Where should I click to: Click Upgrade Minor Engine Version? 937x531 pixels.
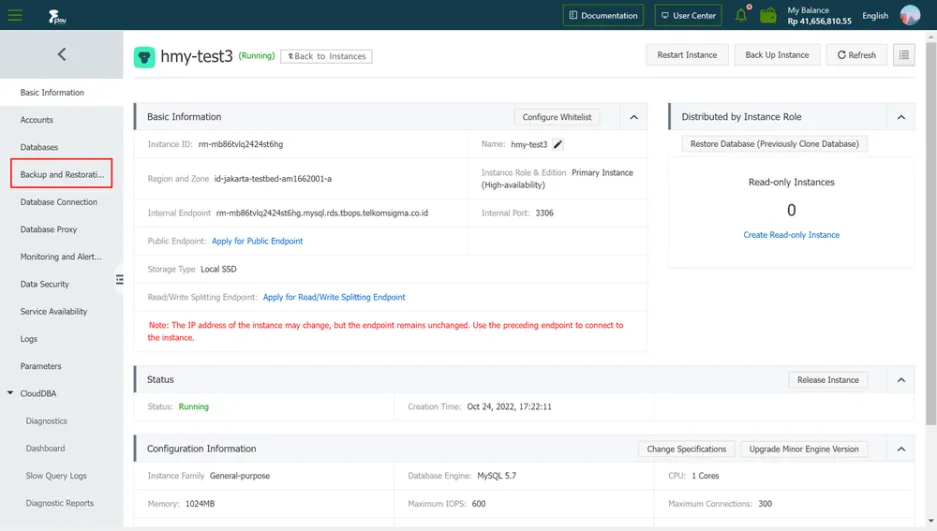pos(804,449)
